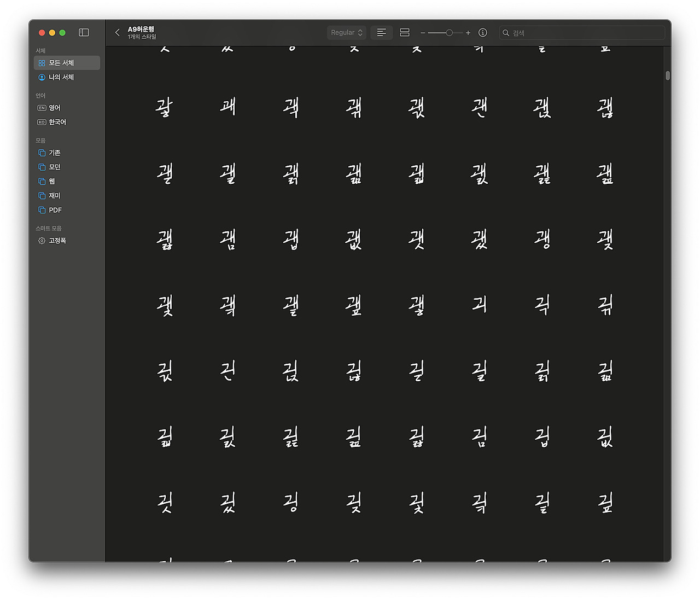Image resolution: width=700 pixels, height=600 pixels.
Task: Open the 재미 collection
Action: [x=55, y=195]
